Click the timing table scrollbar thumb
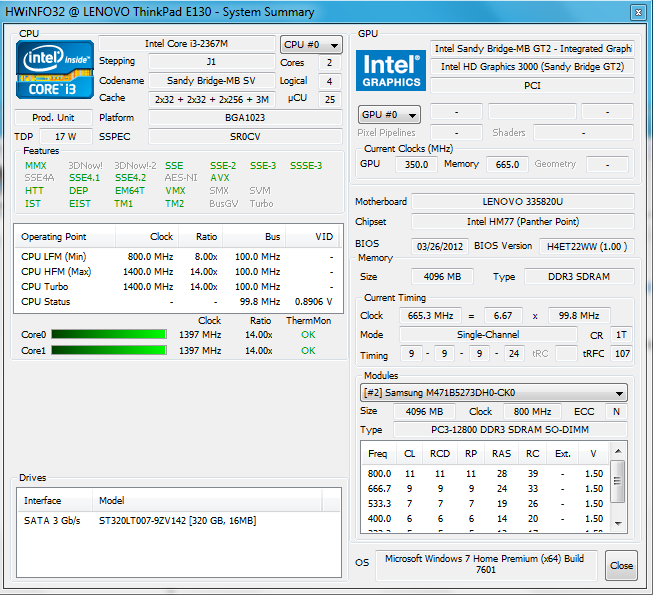653x595 pixels. [618, 481]
